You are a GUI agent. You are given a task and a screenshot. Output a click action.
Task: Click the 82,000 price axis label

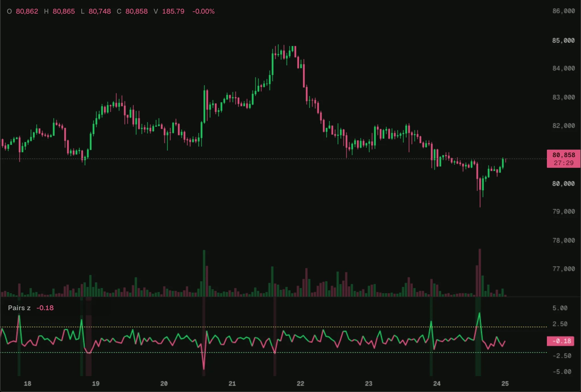[x=563, y=126]
